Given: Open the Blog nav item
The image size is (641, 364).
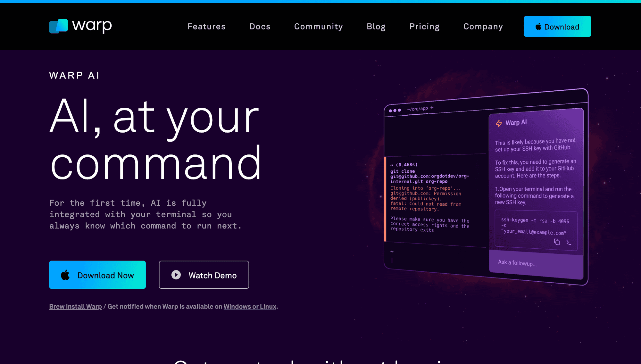Looking at the screenshot, I should (376, 27).
